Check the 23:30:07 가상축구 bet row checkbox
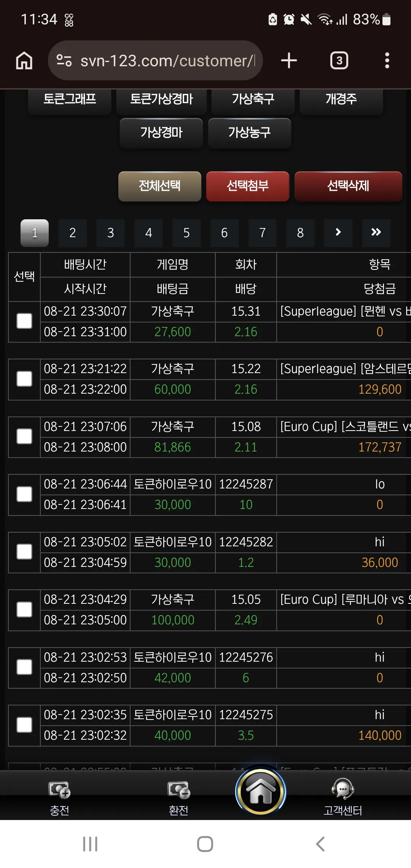Image resolution: width=411 pixels, height=868 pixels. (x=24, y=321)
